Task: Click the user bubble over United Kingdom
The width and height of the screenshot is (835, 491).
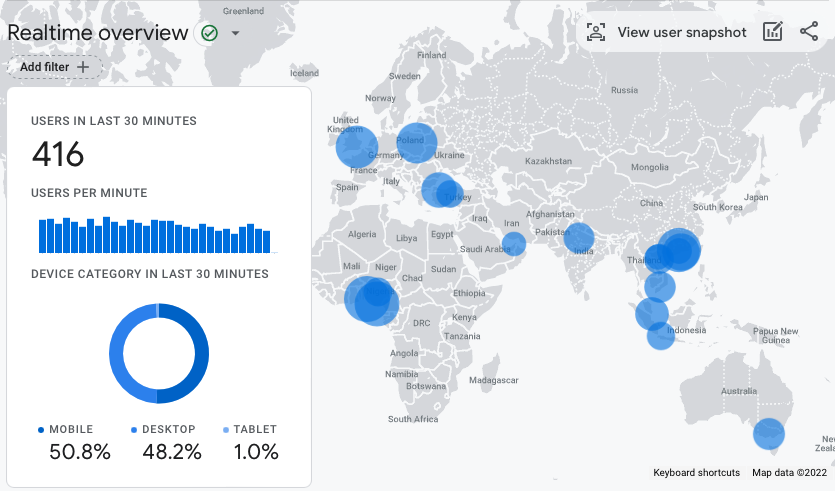Action: tap(357, 147)
